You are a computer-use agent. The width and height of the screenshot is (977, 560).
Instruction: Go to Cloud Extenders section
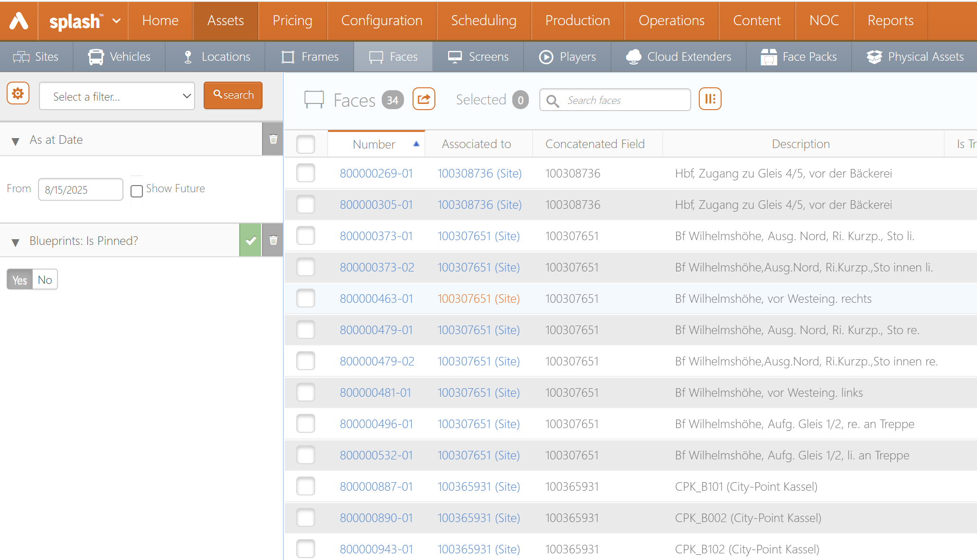[678, 56]
